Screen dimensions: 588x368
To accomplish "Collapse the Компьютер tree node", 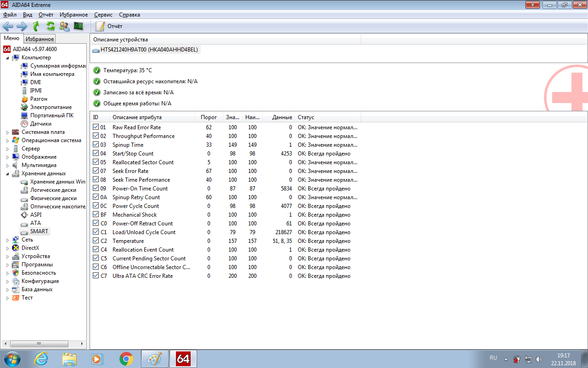I will [x=7, y=58].
